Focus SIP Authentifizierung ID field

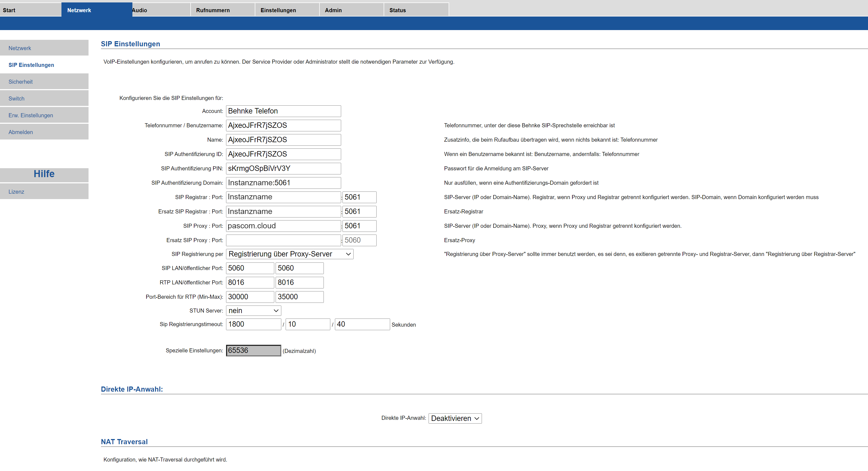coord(283,154)
